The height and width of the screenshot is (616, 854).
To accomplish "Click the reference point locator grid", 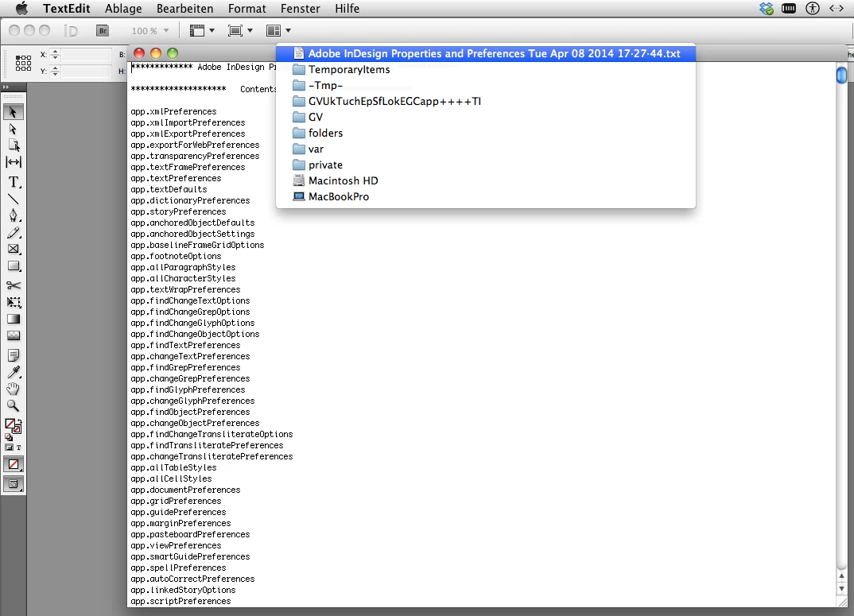I will tap(23, 63).
